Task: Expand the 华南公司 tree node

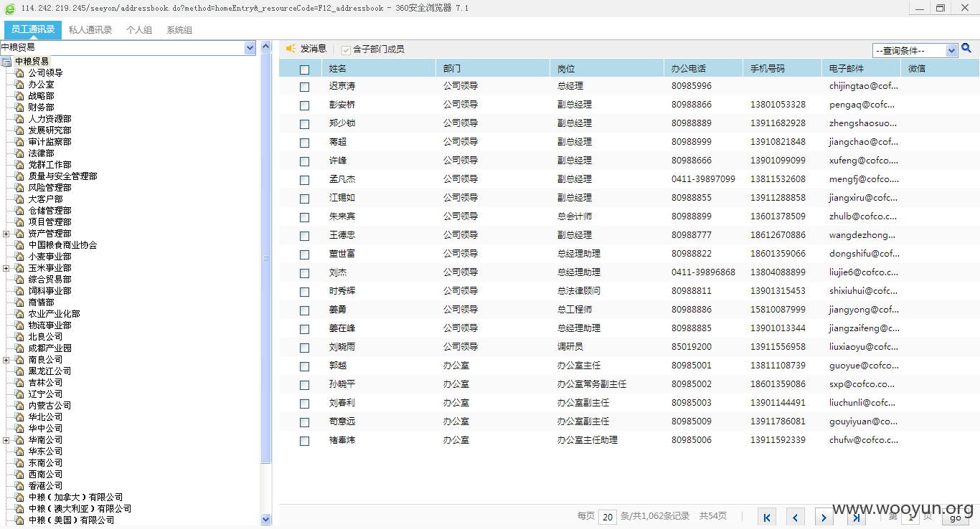Action: pyautogui.click(x=6, y=440)
